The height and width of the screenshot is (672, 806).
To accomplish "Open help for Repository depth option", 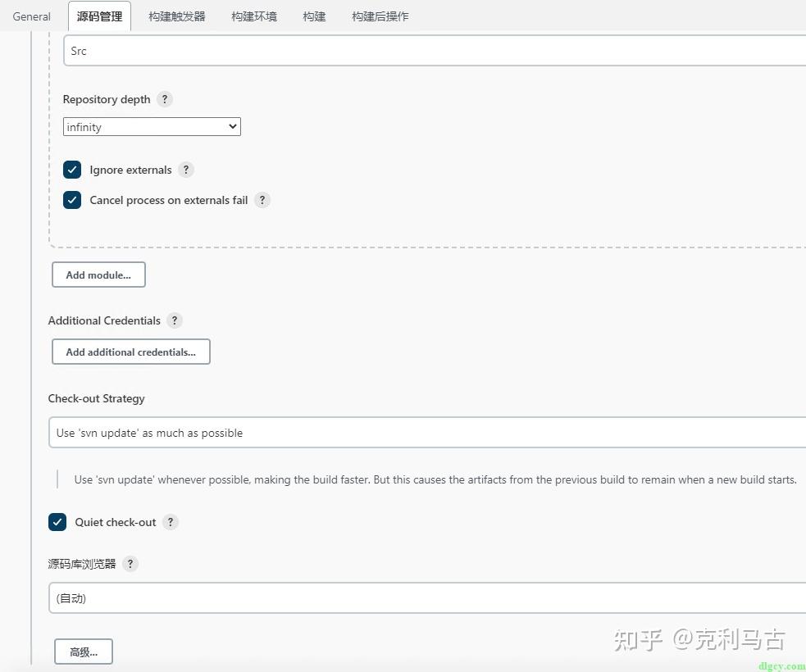I will click(x=164, y=98).
